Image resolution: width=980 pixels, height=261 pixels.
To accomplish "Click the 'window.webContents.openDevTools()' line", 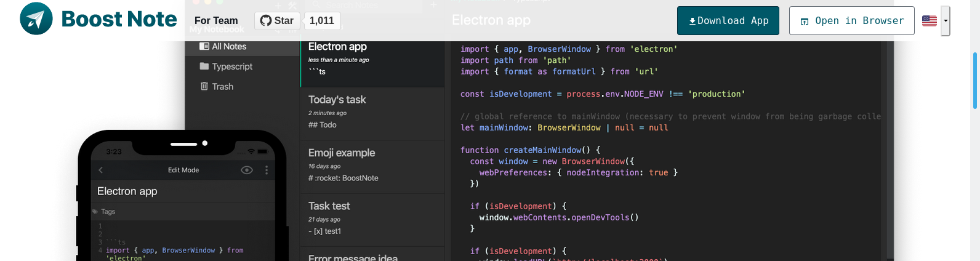I will 559,218.
